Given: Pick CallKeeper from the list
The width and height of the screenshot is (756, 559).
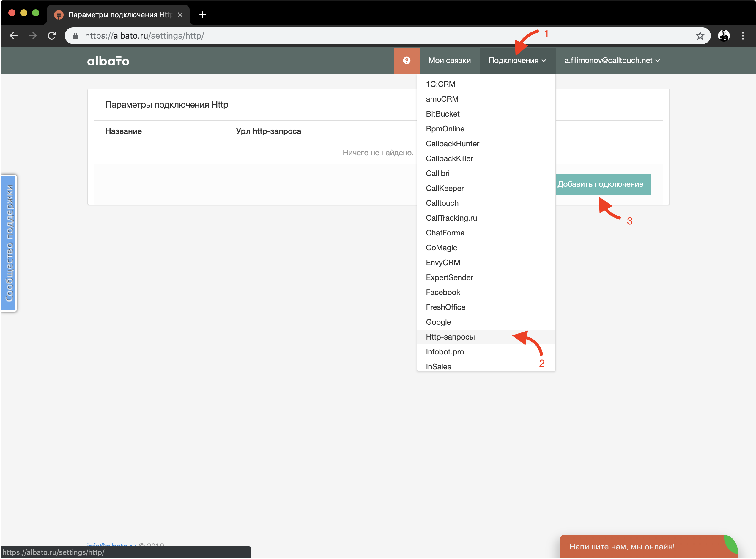Looking at the screenshot, I should coord(486,189).
